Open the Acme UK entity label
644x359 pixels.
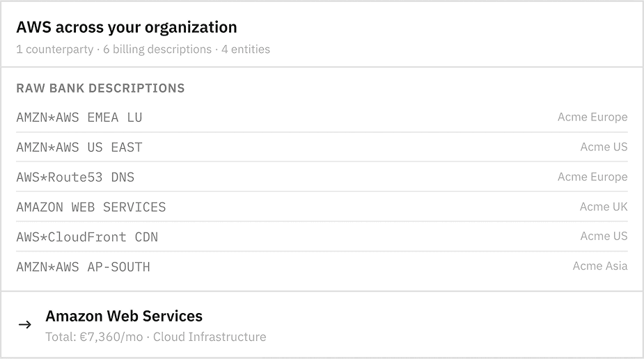click(603, 207)
